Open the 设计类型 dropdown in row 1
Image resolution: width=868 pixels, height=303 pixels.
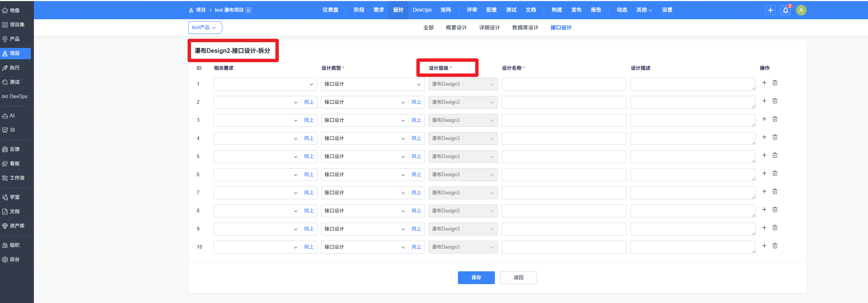(373, 84)
